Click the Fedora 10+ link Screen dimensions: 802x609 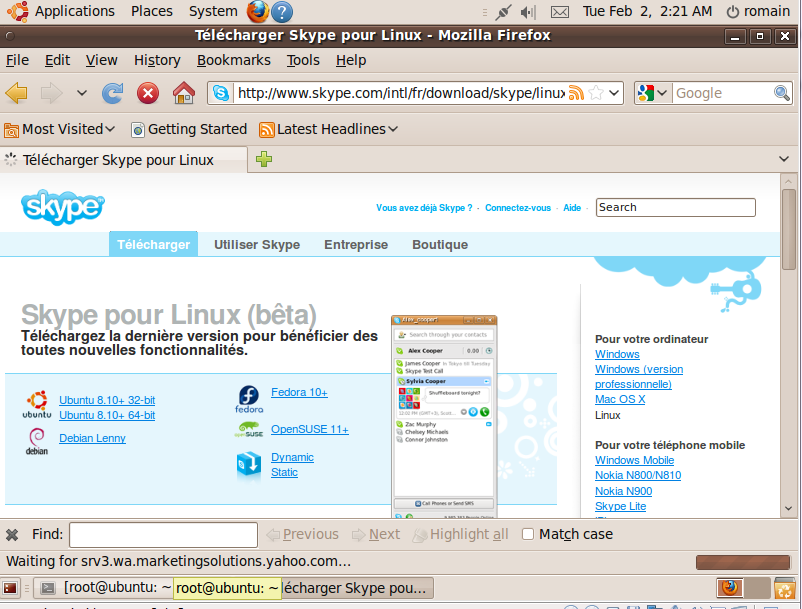(299, 392)
